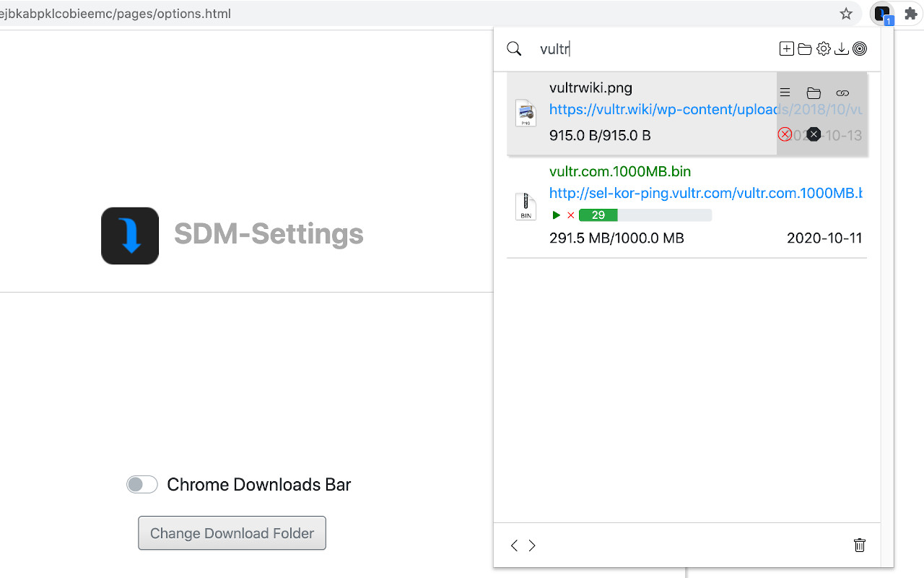Toggle the Chrome Downloads Bar switch
This screenshot has width=924, height=578.
point(142,485)
